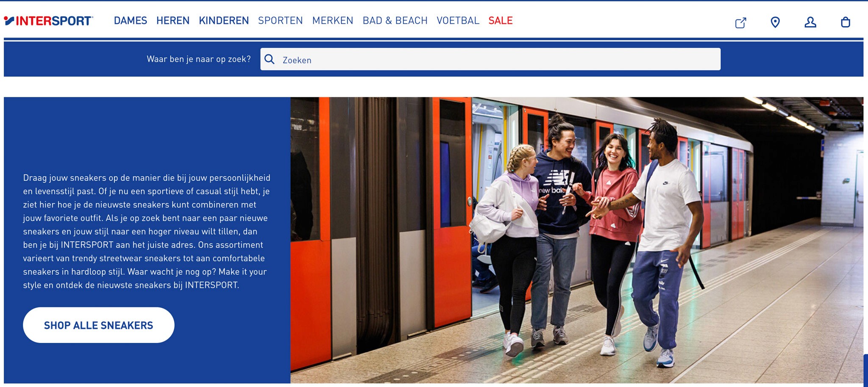
Task: Click the sneaker description text block
Action: [147, 231]
